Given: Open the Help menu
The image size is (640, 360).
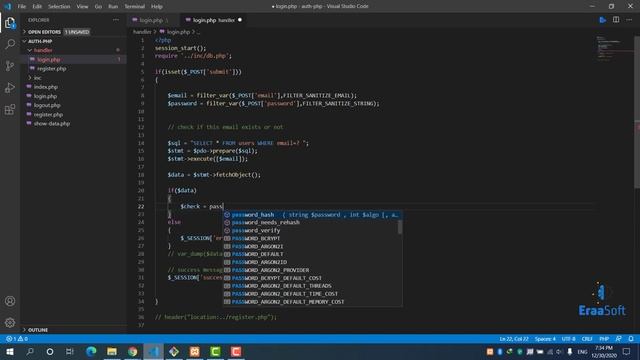Looking at the screenshot, I should [157, 7].
